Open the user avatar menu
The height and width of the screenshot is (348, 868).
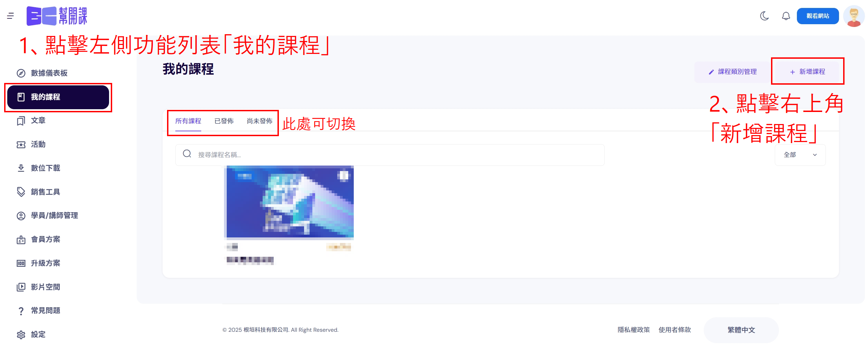[854, 16]
